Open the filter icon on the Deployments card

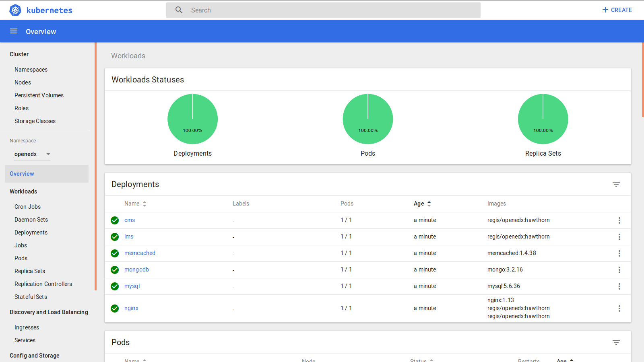pyautogui.click(x=616, y=184)
